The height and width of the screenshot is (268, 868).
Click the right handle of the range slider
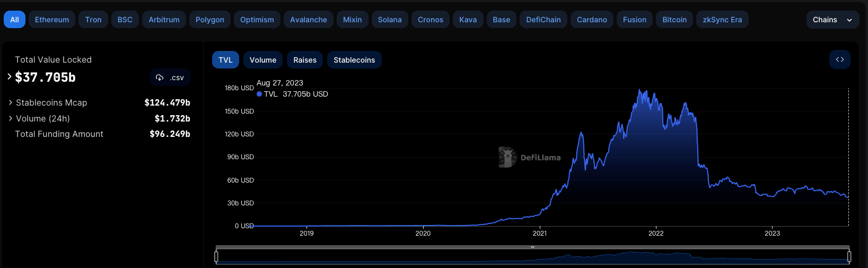point(849,257)
